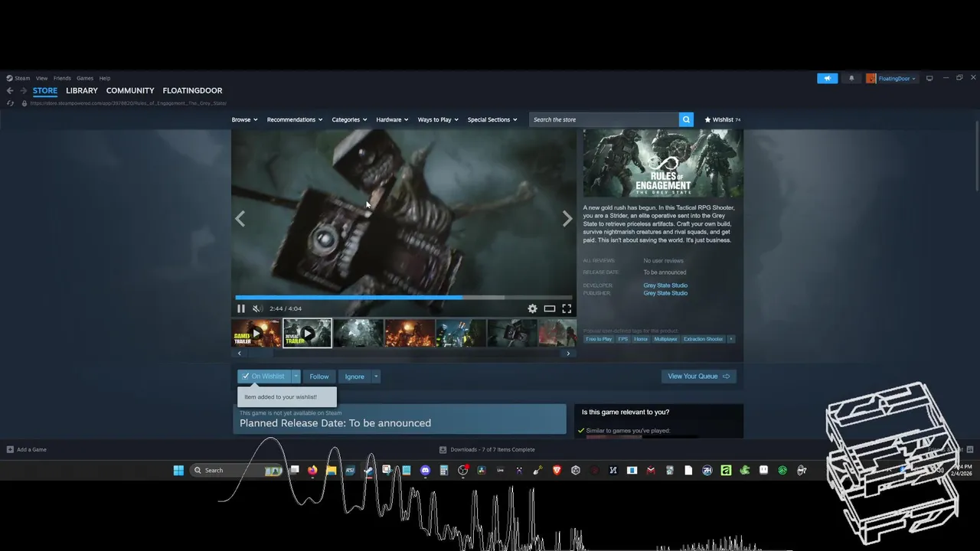Screen dimensions: 980x551
Task: Play the Game Trailer thumbnail
Action: (x=256, y=333)
